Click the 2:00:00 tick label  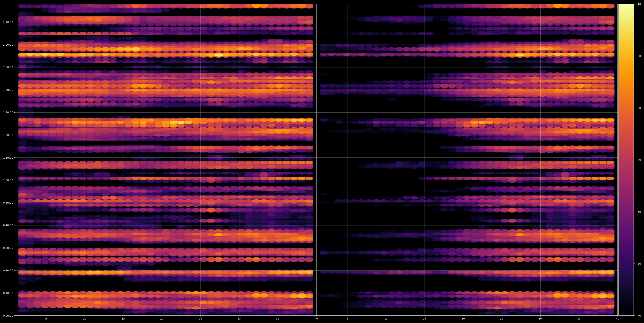pyautogui.click(x=8, y=45)
